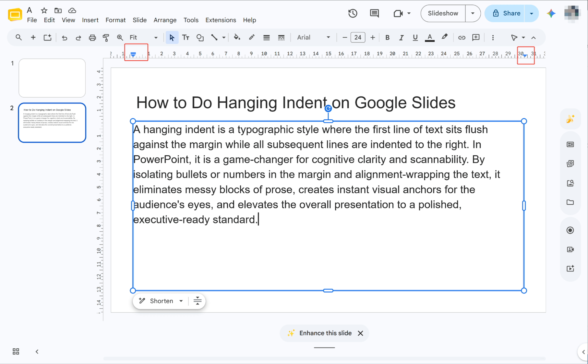Open the Arrange menu
The width and height of the screenshot is (588, 364).
click(x=165, y=20)
